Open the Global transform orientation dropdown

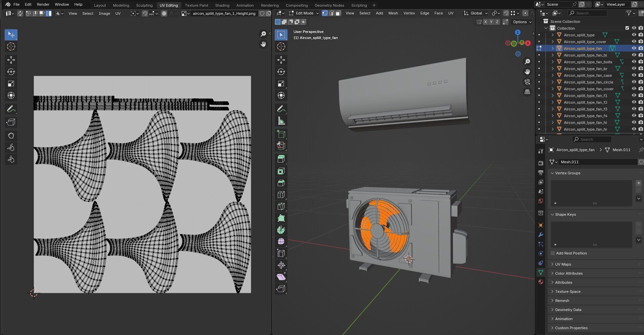point(476,13)
